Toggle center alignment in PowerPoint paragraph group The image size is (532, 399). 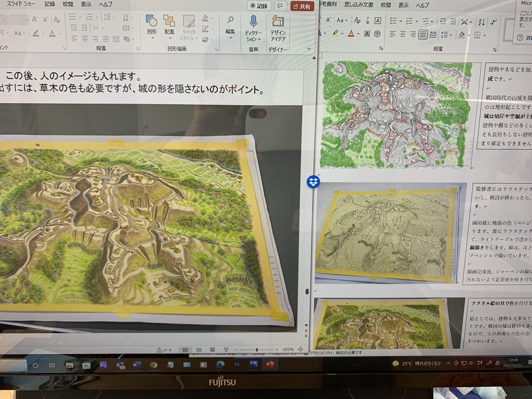tap(85, 38)
